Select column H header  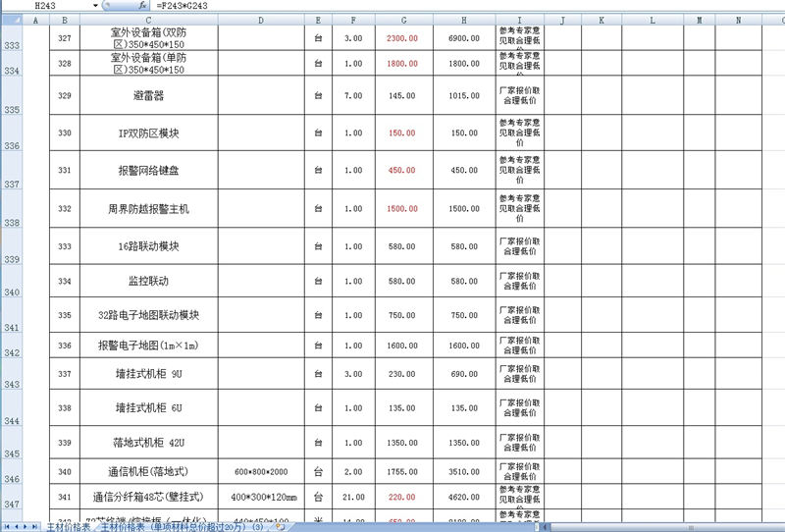point(464,21)
